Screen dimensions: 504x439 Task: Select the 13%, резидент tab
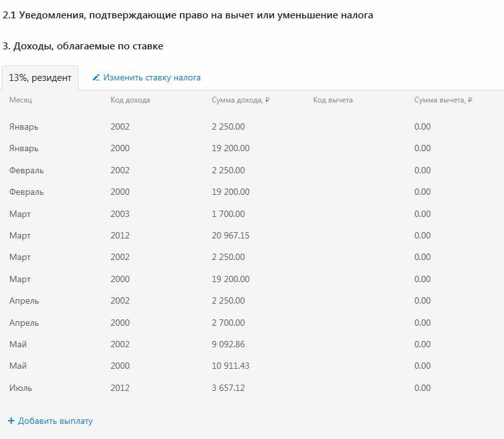coord(40,78)
